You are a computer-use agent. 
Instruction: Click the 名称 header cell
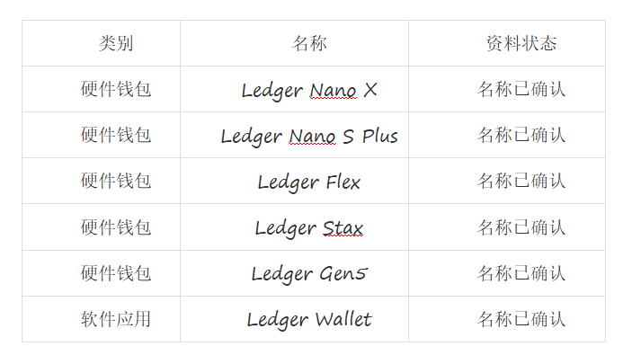coord(294,43)
